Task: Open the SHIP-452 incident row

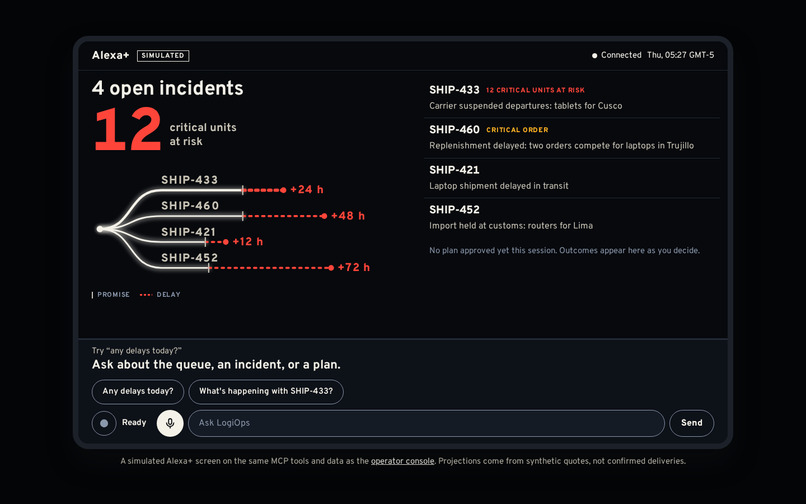Action: 572,218
